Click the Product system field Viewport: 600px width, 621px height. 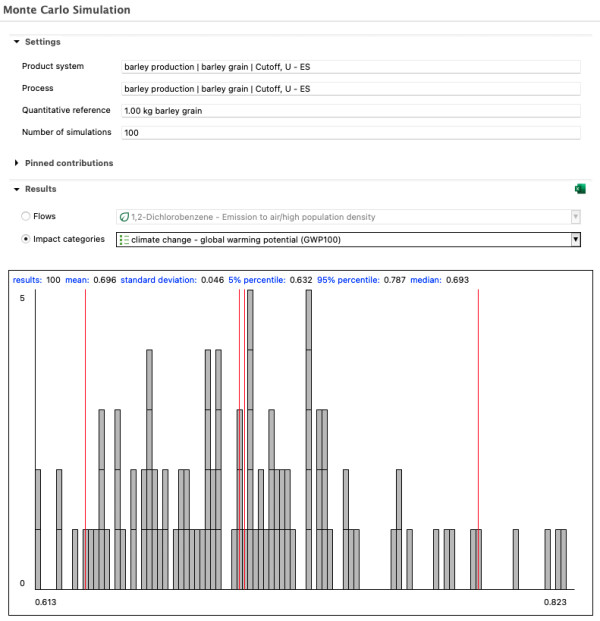351,67
